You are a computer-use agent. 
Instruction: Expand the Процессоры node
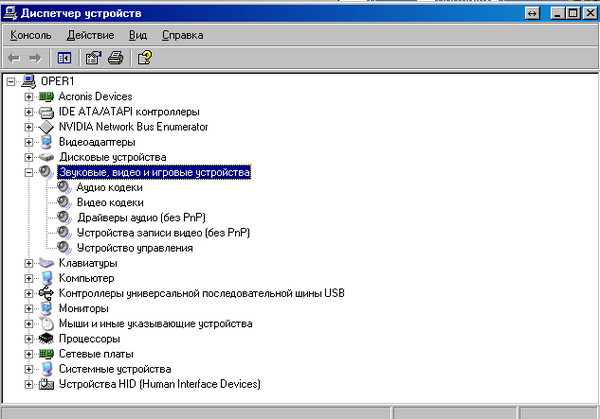pos(29,339)
